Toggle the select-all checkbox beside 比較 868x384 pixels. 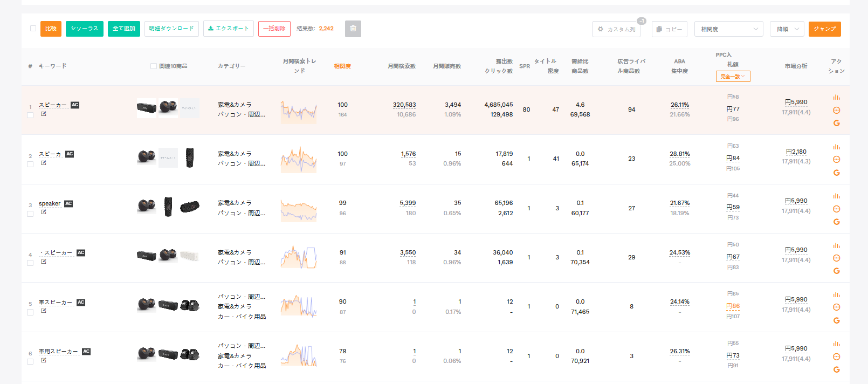(33, 29)
